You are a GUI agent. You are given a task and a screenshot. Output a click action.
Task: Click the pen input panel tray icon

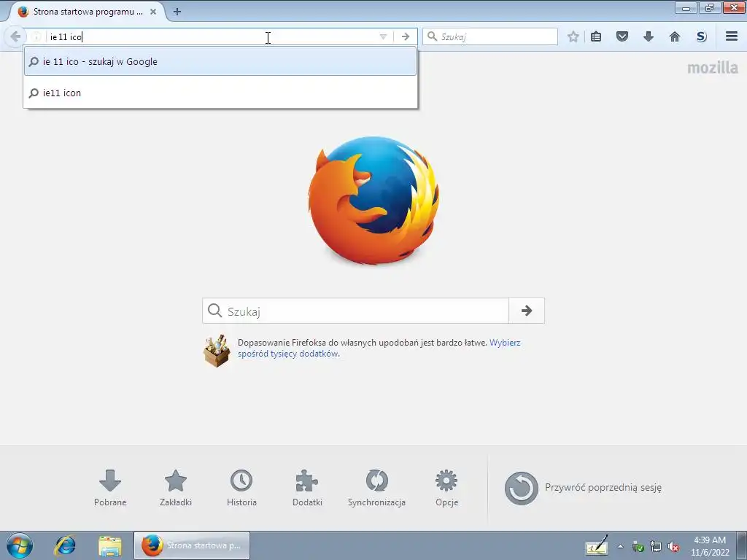597,545
